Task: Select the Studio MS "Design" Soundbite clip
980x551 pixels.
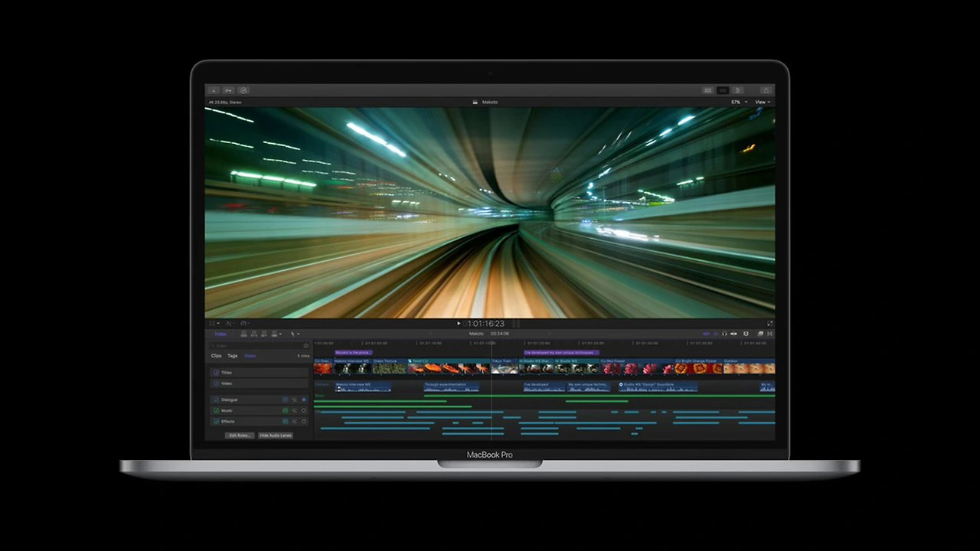Action: pyautogui.click(x=658, y=386)
